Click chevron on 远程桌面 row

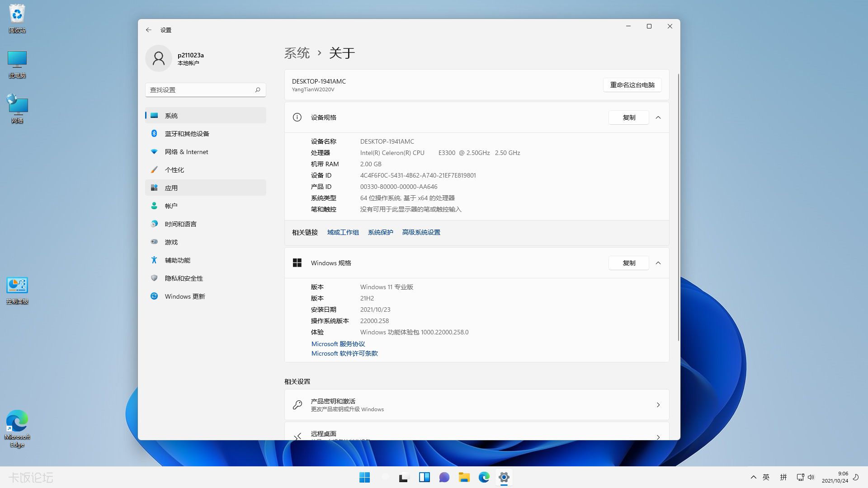(x=658, y=437)
